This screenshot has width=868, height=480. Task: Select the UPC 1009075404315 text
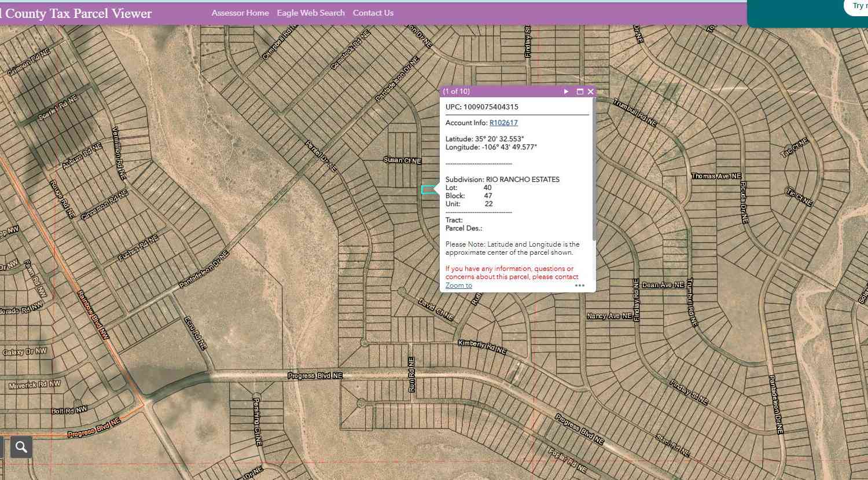pos(482,107)
